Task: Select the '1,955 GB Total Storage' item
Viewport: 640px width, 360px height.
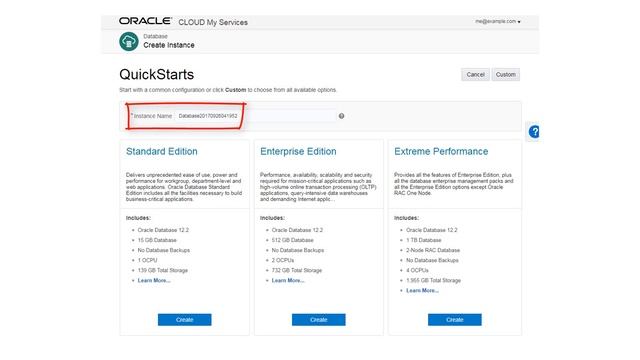Action: [433, 280]
